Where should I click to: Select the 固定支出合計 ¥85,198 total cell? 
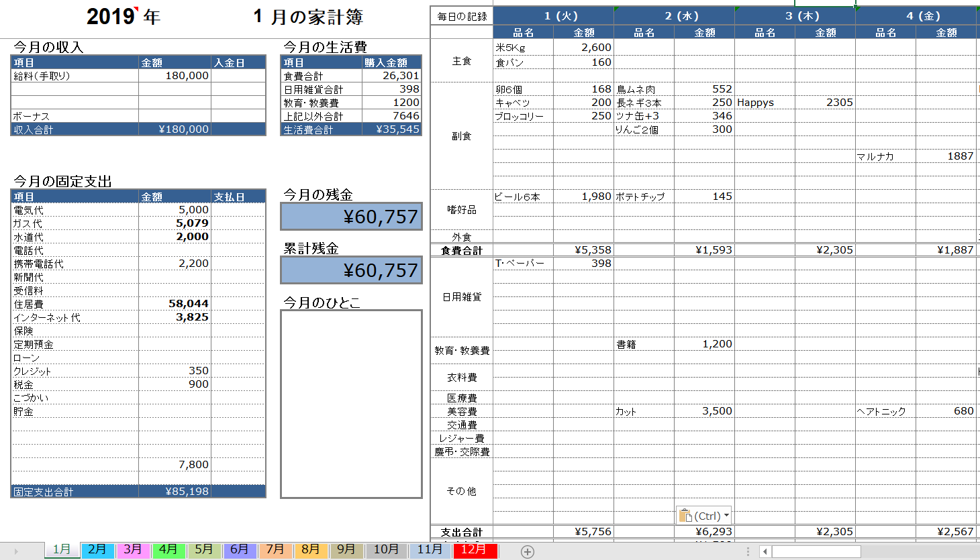click(x=175, y=492)
